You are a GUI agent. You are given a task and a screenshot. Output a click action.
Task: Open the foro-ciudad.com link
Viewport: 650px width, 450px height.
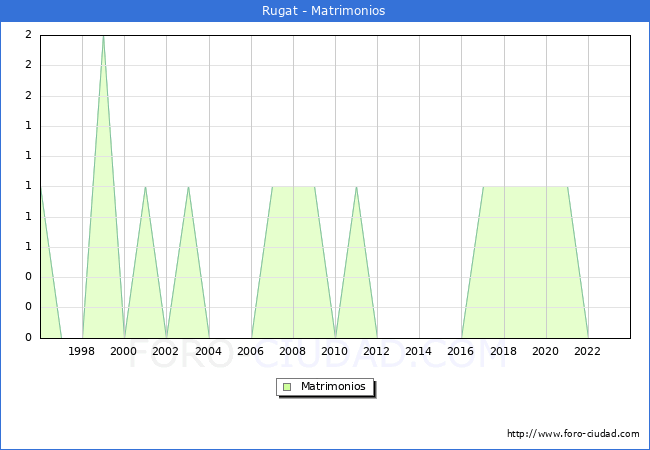[573, 434]
